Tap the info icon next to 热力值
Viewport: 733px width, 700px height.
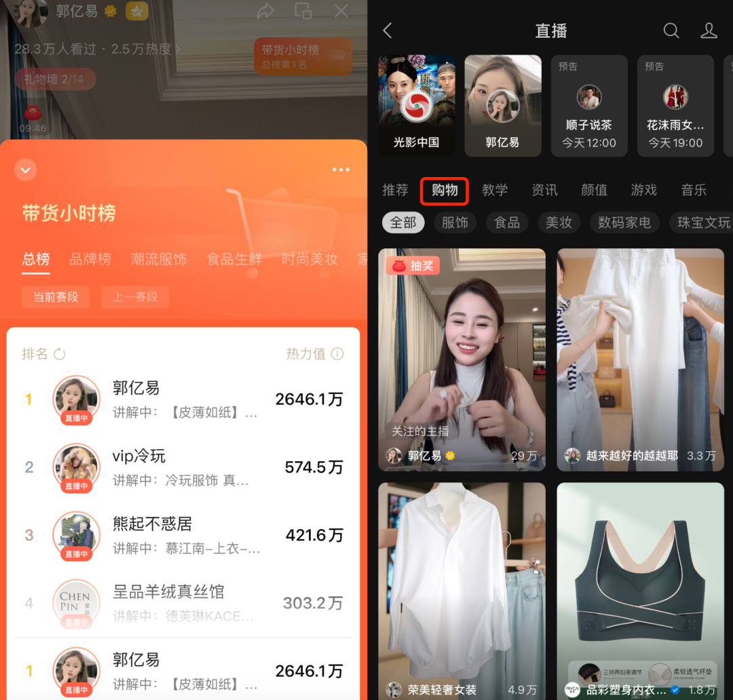[x=338, y=353]
